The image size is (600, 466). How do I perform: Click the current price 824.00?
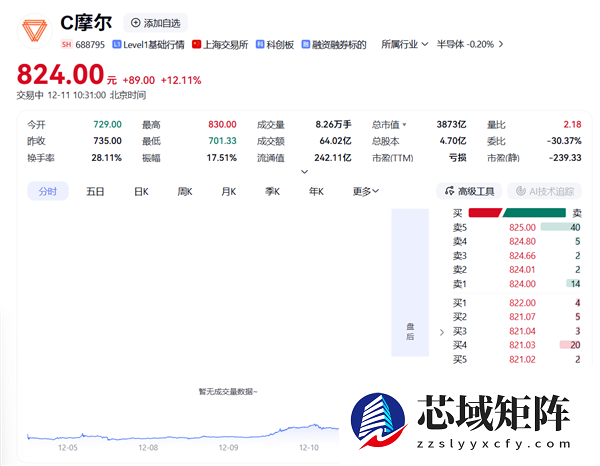pos(60,74)
